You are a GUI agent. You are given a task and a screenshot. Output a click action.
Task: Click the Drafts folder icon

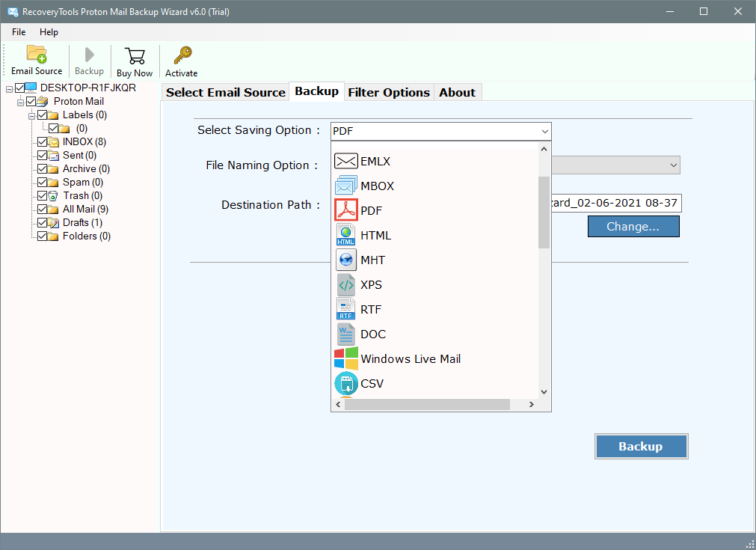pos(54,222)
